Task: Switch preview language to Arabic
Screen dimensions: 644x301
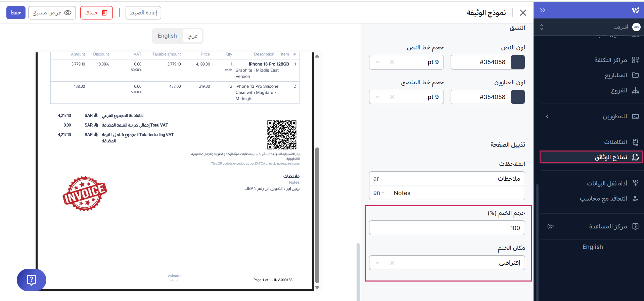Action: pyautogui.click(x=192, y=36)
